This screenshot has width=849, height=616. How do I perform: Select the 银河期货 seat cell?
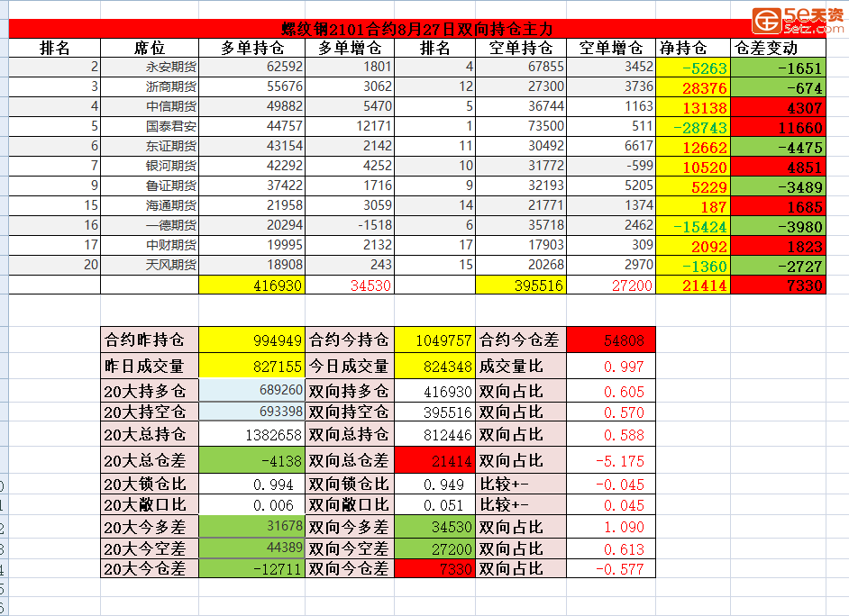click(x=150, y=166)
